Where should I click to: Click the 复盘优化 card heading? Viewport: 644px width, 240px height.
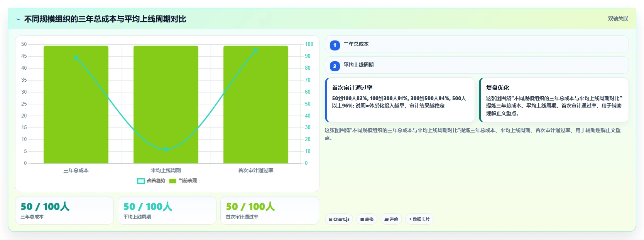(497, 88)
